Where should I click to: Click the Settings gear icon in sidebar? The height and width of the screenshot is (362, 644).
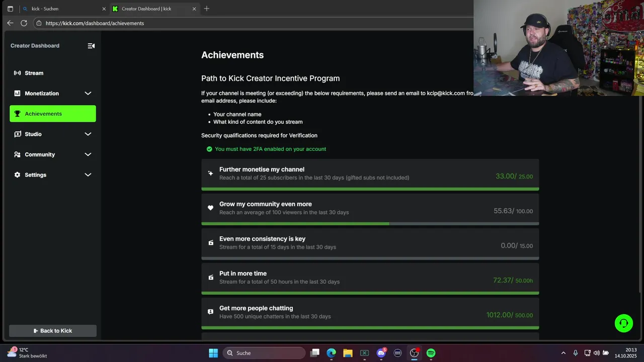17,175
